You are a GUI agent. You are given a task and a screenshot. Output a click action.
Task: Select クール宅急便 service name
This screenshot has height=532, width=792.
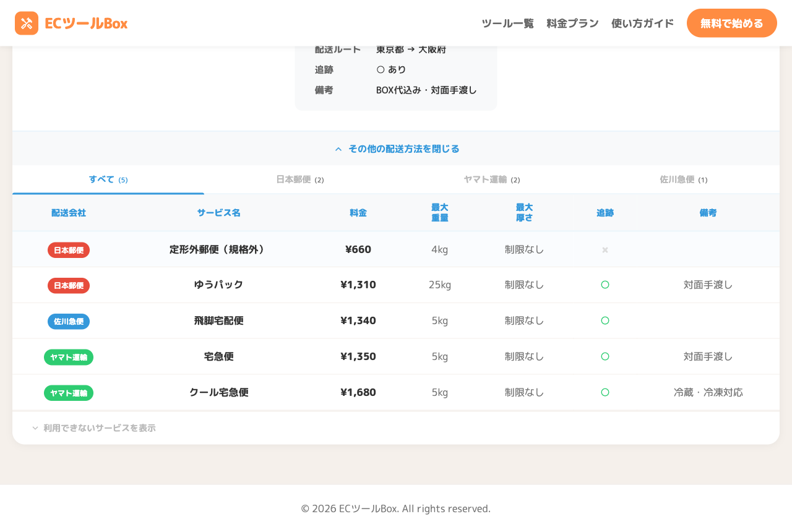pyautogui.click(x=219, y=392)
